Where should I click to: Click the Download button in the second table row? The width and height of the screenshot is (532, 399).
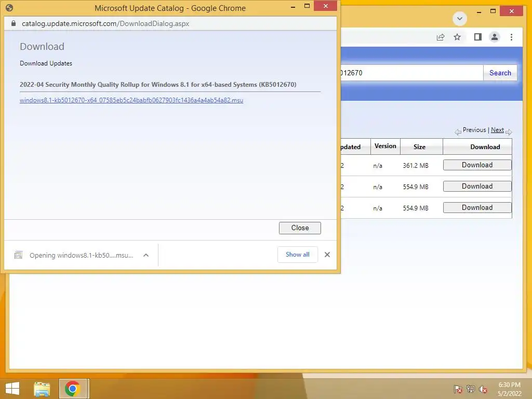click(477, 187)
